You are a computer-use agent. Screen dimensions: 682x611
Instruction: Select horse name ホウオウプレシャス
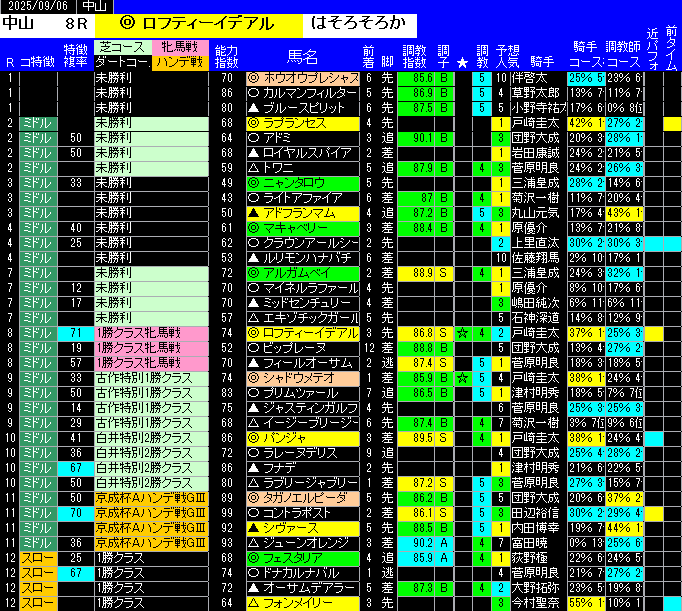303,78
